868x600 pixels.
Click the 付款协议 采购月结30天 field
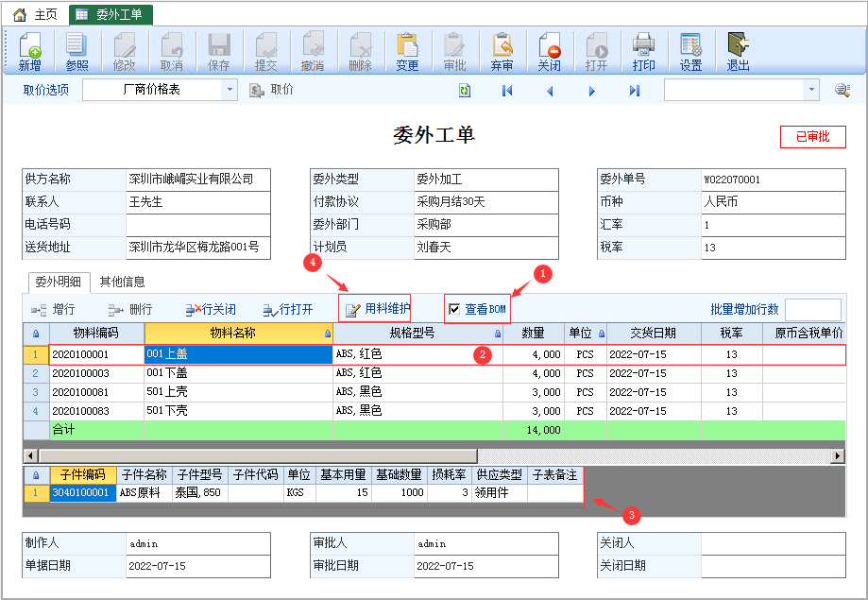[x=485, y=202]
